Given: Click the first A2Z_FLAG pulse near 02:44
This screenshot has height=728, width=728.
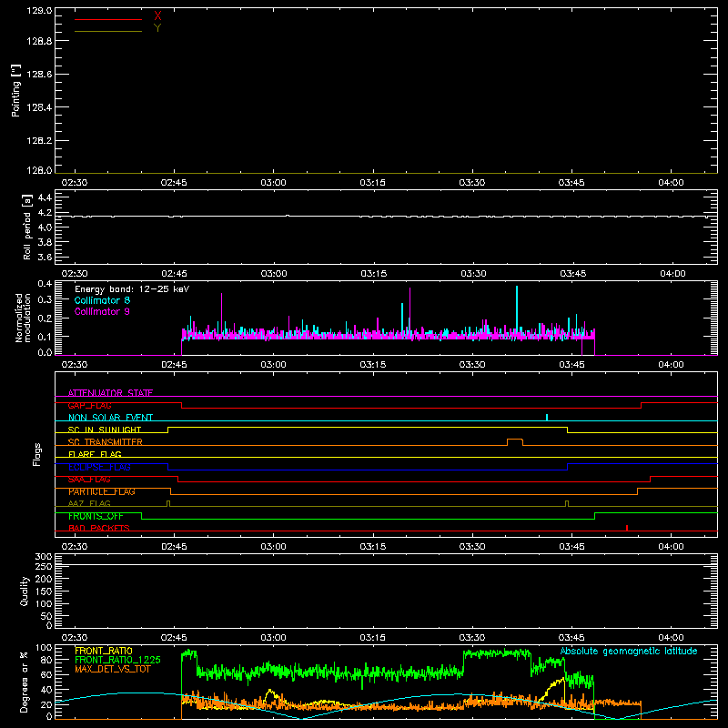Looking at the screenshot, I should coord(168,503).
